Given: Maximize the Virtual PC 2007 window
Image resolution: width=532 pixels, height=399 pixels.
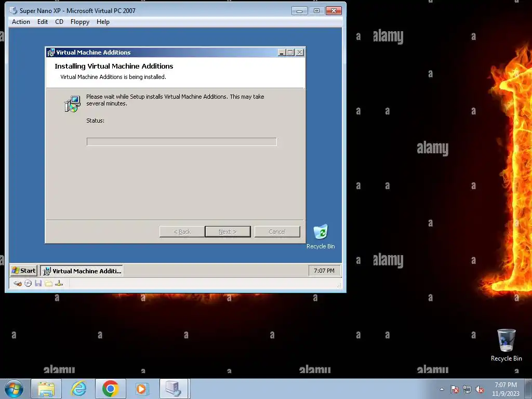Looking at the screenshot, I should click(x=316, y=11).
